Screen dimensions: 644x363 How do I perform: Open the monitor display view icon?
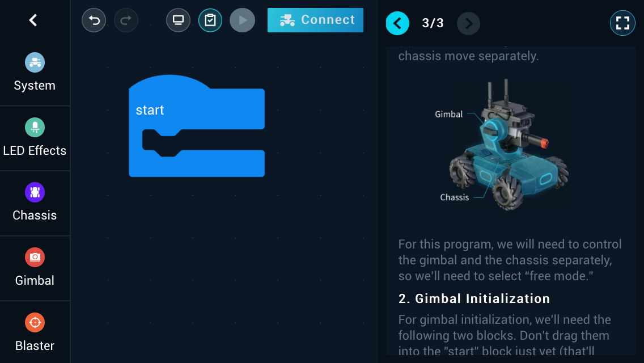[x=178, y=20]
